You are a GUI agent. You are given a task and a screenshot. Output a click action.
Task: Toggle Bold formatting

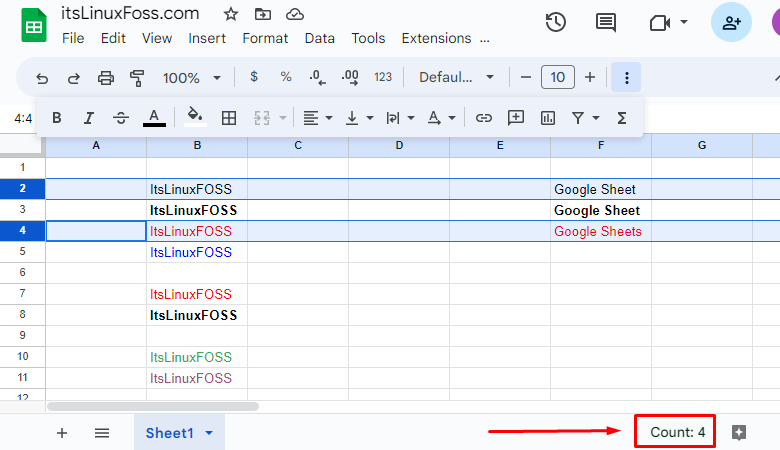point(57,118)
